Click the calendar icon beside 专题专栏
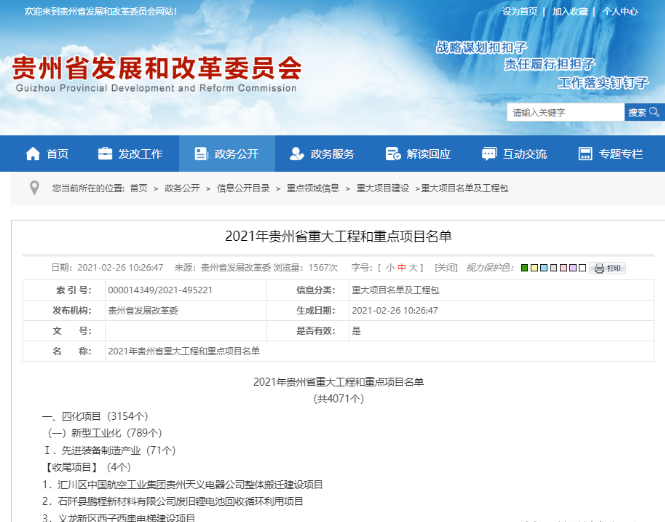 (x=585, y=154)
